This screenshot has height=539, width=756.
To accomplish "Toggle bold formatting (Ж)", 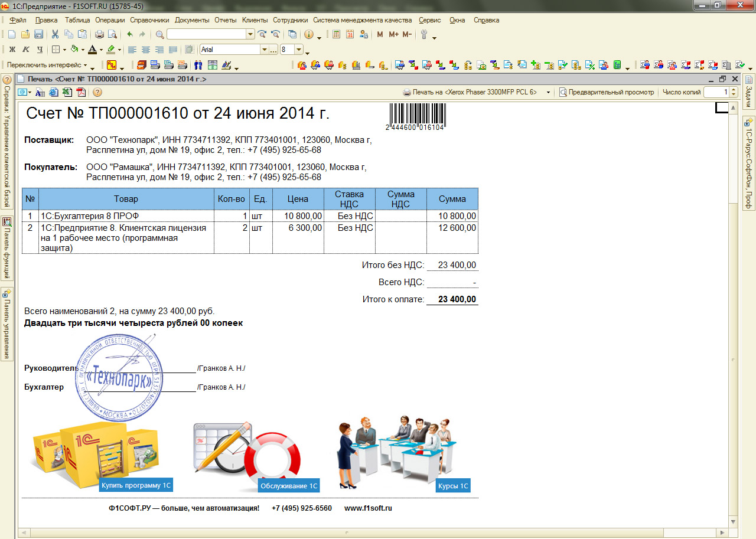I will 12,50.
